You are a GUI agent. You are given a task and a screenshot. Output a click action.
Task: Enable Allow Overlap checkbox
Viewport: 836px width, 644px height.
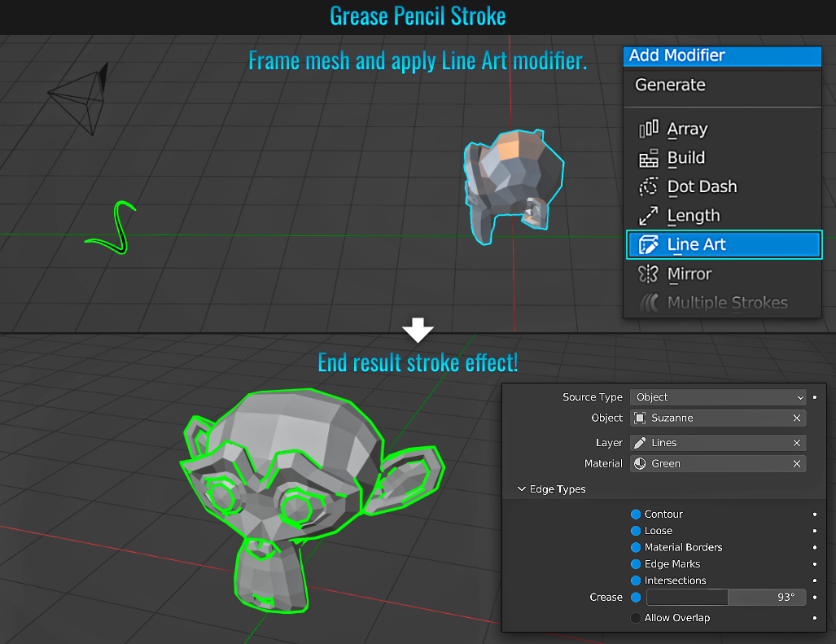[636, 619]
